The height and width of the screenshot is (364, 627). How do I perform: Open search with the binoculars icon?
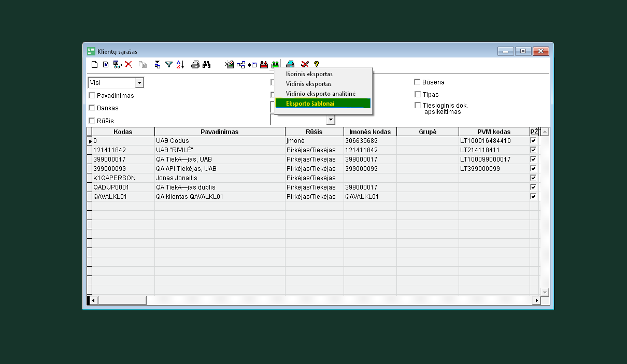click(206, 65)
